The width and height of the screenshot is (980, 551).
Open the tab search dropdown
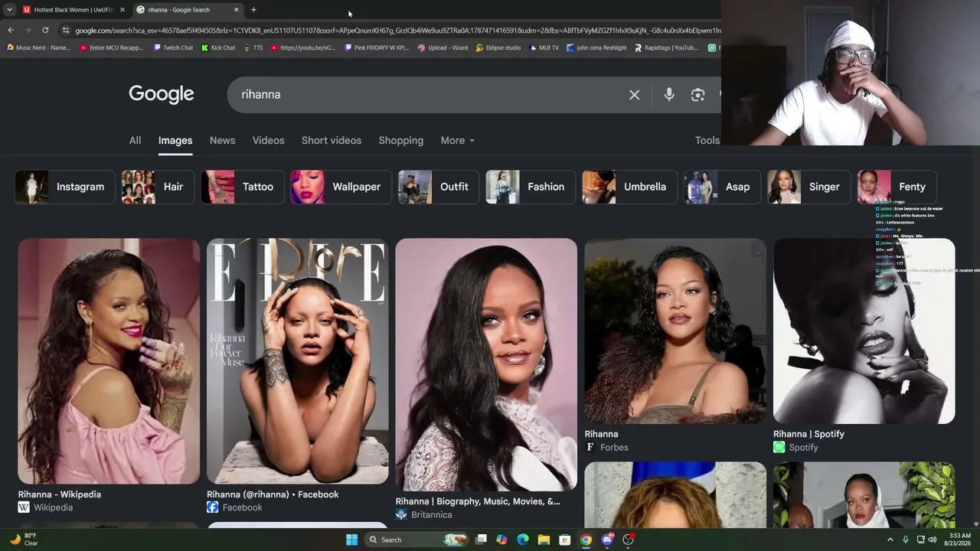coord(9,10)
